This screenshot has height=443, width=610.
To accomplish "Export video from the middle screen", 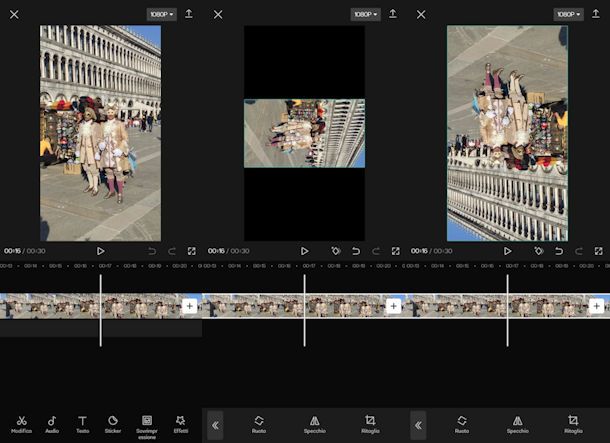I will (393, 14).
